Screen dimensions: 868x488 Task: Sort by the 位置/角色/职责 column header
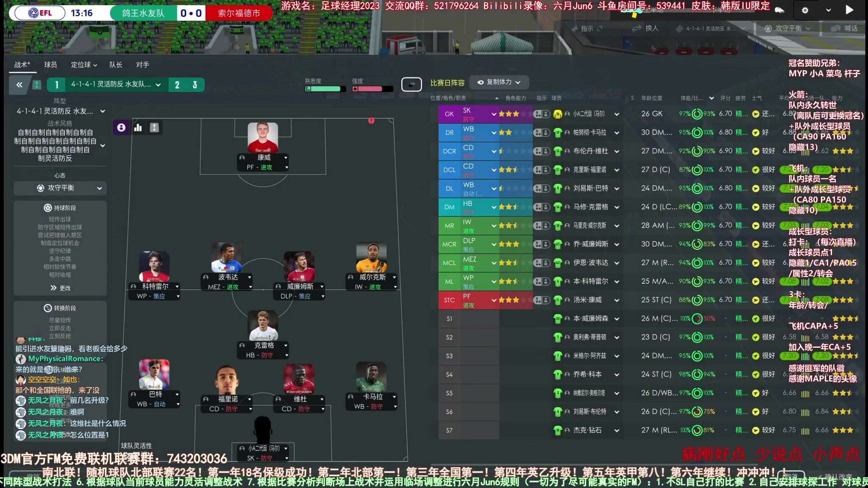[448, 98]
